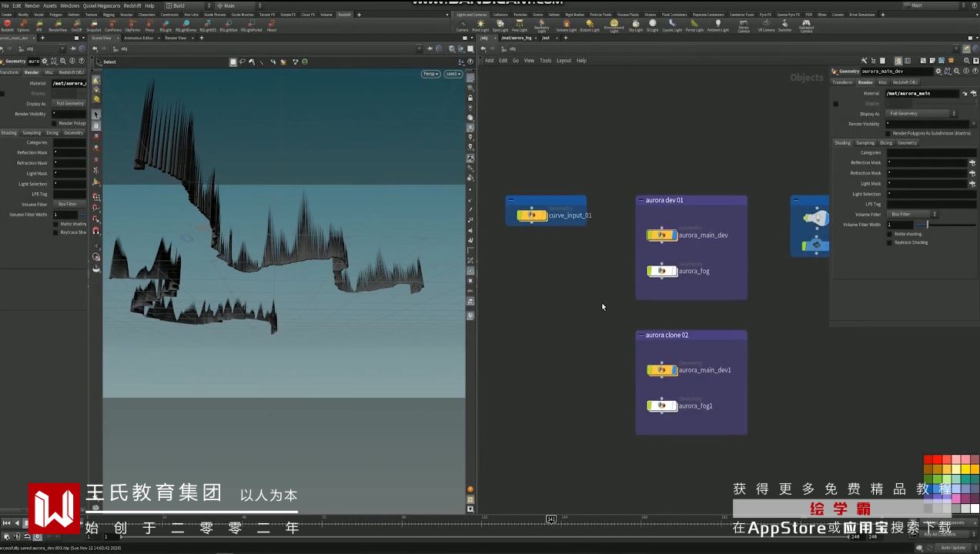The width and height of the screenshot is (980, 554).
Task: Open Display As dropdown in right pane
Action: coord(921,113)
